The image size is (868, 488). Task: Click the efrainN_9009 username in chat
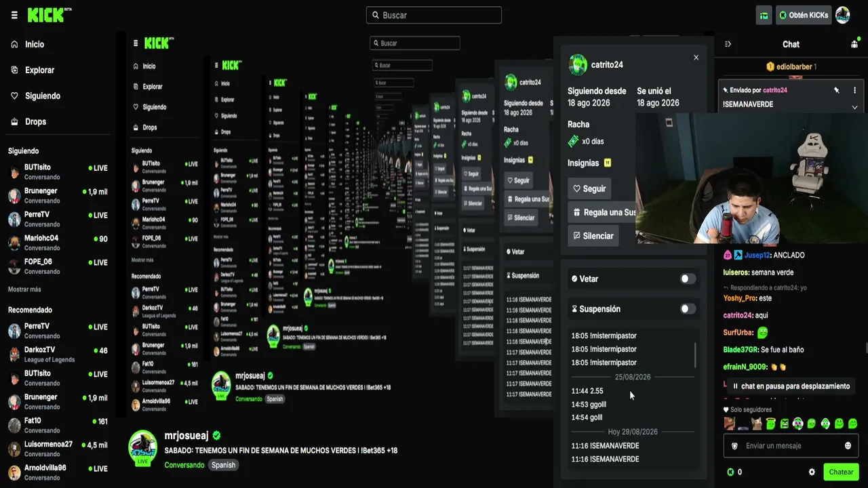pyautogui.click(x=745, y=367)
